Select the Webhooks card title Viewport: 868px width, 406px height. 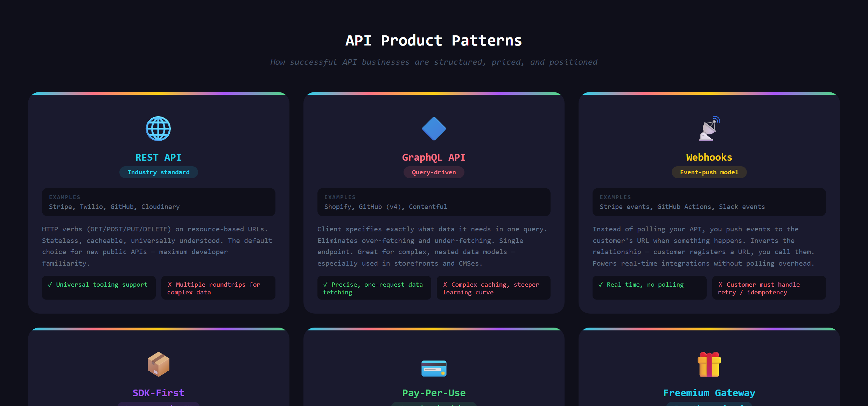point(709,157)
